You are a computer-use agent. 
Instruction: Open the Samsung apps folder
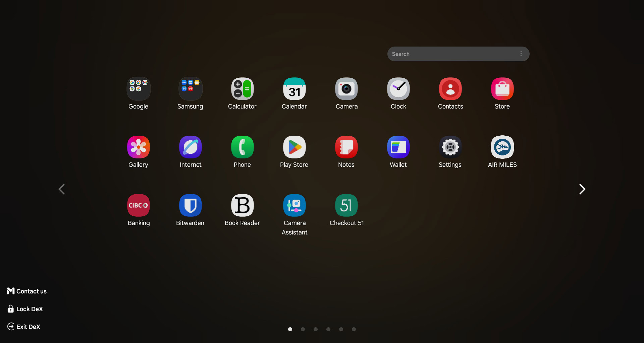[x=191, y=89]
